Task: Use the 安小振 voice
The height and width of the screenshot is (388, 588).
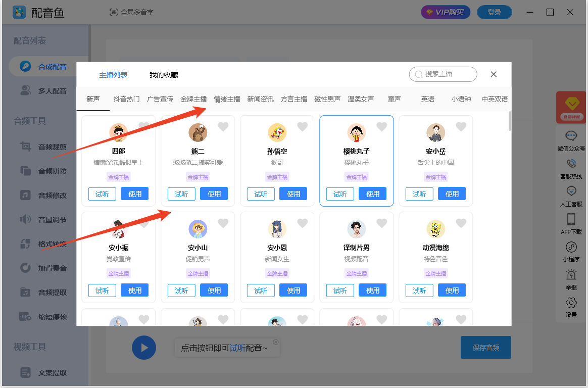Action: pyautogui.click(x=135, y=290)
